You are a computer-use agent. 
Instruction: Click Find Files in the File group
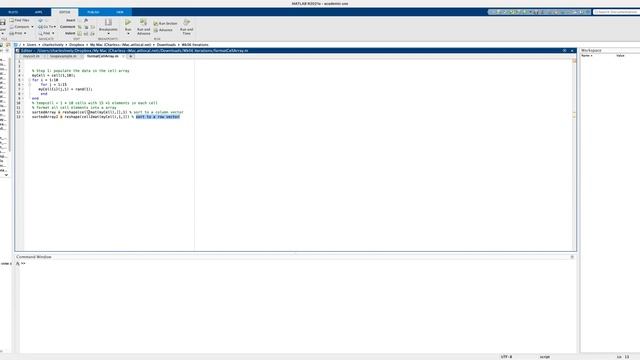(19, 20)
